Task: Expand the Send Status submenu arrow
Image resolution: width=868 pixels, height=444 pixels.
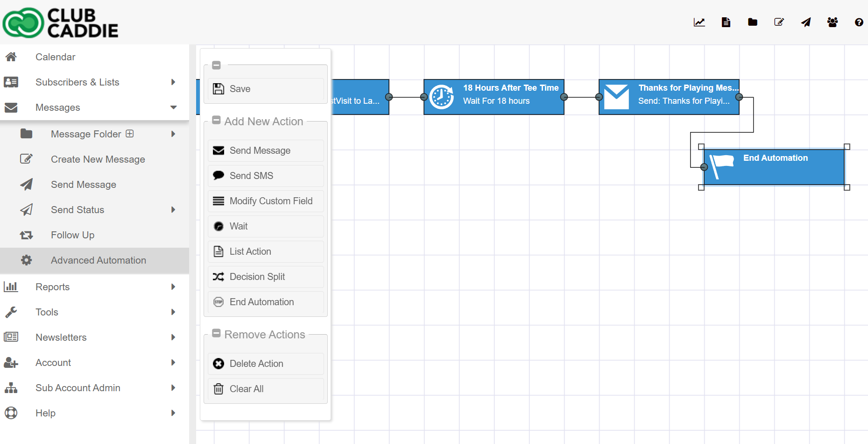Action: pyautogui.click(x=173, y=210)
